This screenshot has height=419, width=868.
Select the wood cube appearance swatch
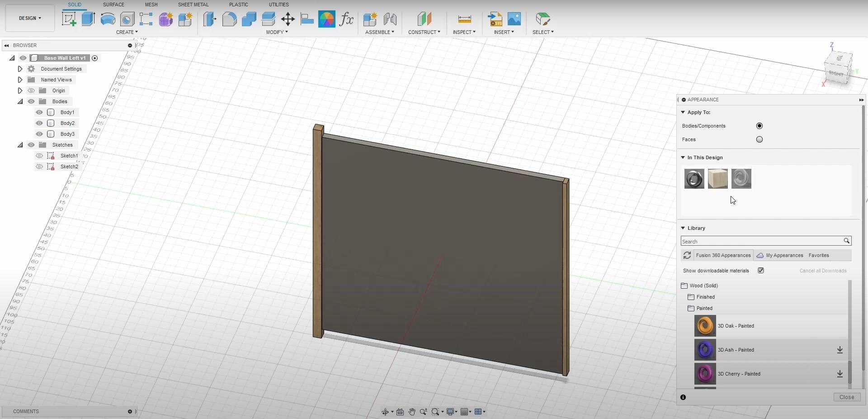(x=717, y=179)
